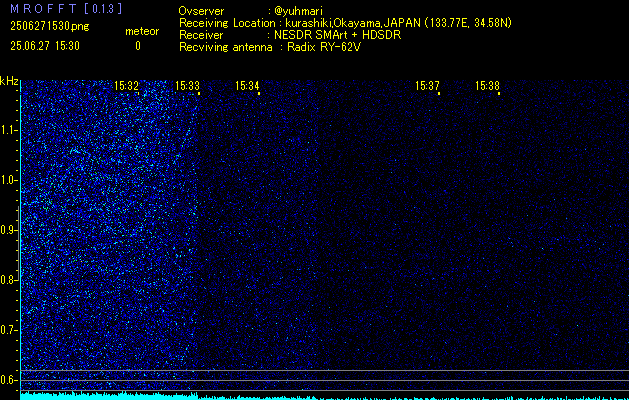The image size is (629, 400).
Task: Click the 0.9 kHz axis tick
Action: coord(9,230)
